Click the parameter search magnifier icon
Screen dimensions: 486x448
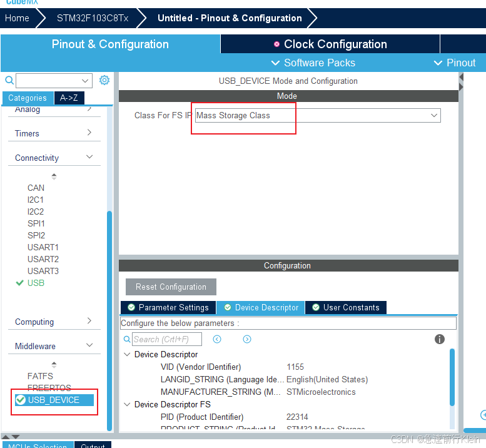(x=127, y=339)
